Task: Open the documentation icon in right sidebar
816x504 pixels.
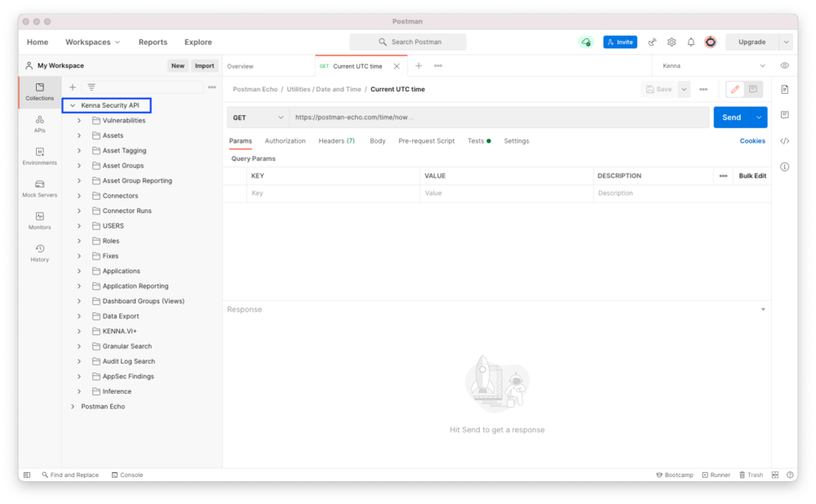Action: pyautogui.click(x=785, y=90)
